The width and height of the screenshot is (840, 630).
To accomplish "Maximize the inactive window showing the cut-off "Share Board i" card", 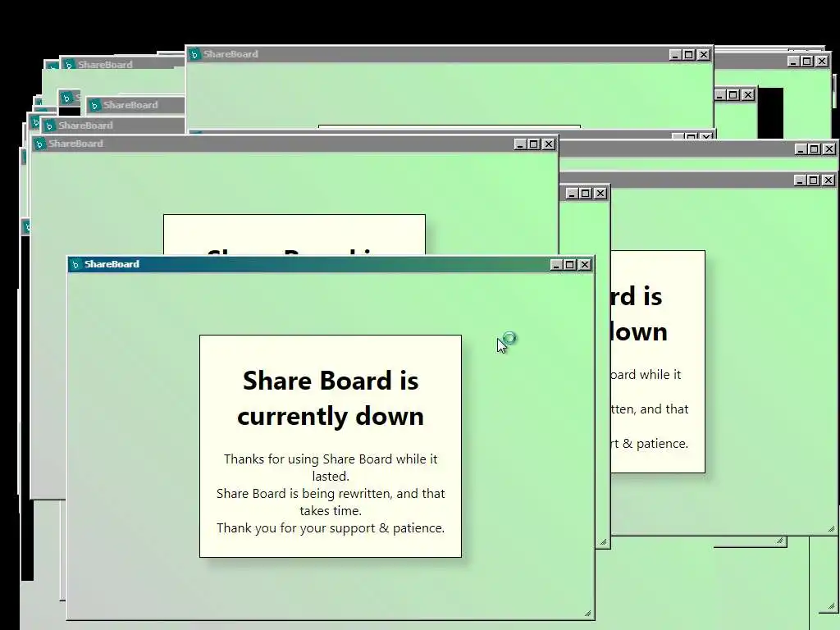I will tap(533, 144).
